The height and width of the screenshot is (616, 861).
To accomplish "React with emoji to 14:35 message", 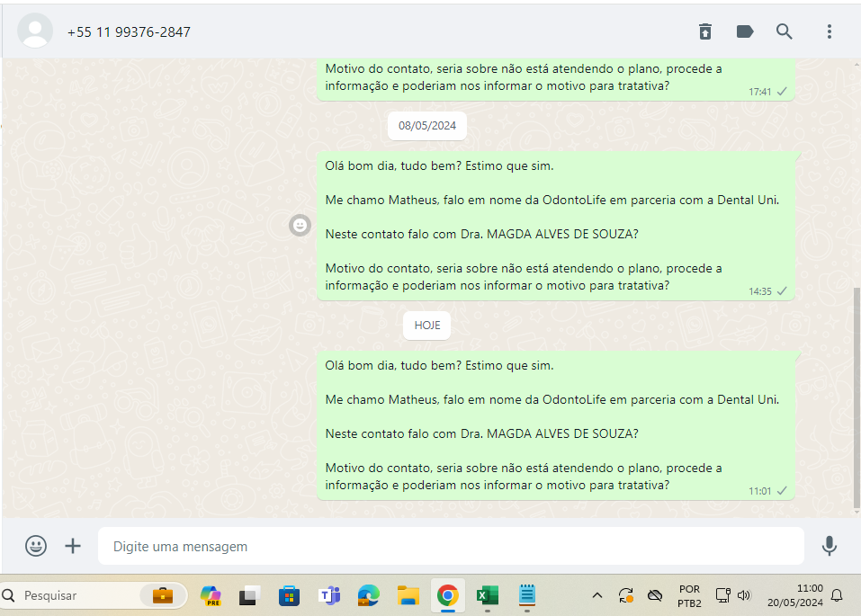I will tap(300, 225).
